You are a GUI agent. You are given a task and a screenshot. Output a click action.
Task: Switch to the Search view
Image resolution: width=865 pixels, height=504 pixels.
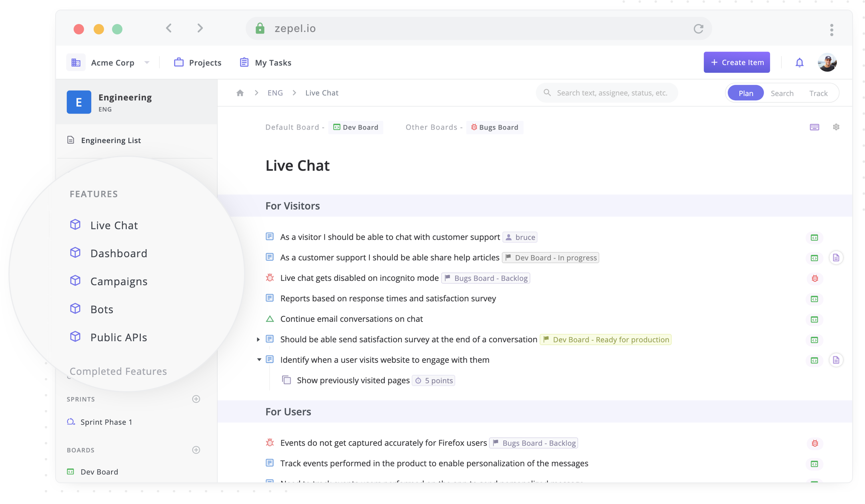click(x=782, y=93)
